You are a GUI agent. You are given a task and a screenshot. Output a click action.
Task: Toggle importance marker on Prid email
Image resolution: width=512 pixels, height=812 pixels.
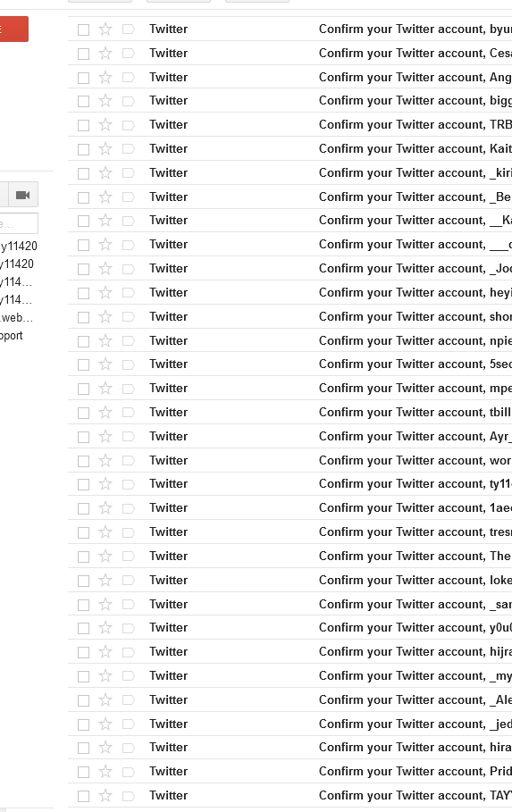(128, 772)
